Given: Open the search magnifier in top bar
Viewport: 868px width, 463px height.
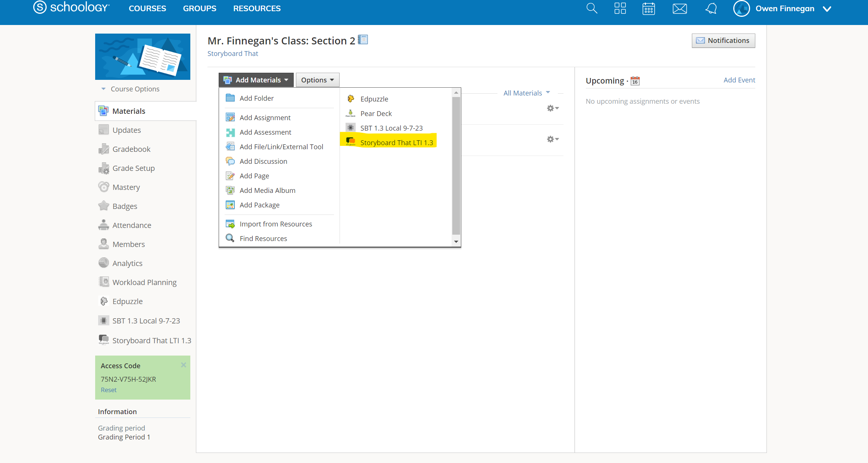Looking at the screenshot, I should [x=591, y=8].
